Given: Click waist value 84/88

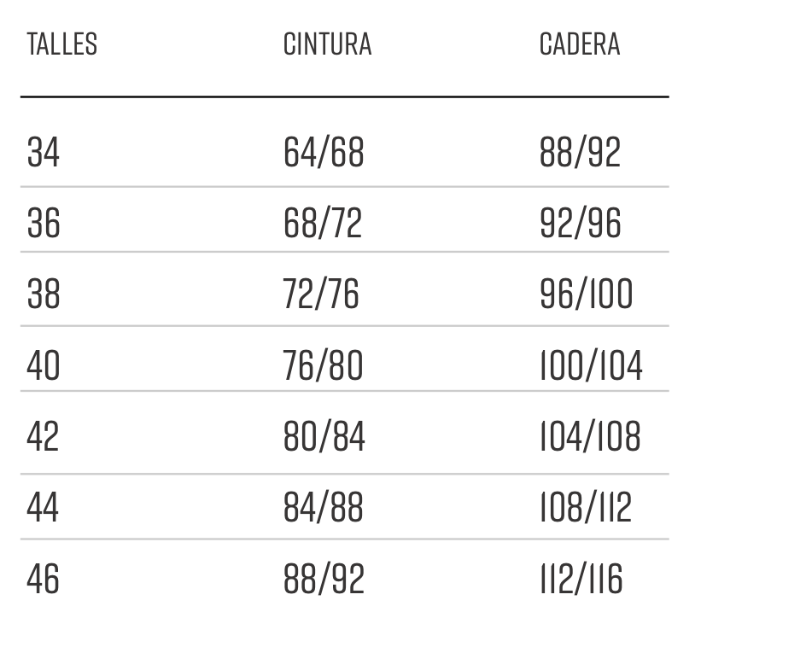Looking at the screenshot, I should pyautogui.click(x=323, y=507).
